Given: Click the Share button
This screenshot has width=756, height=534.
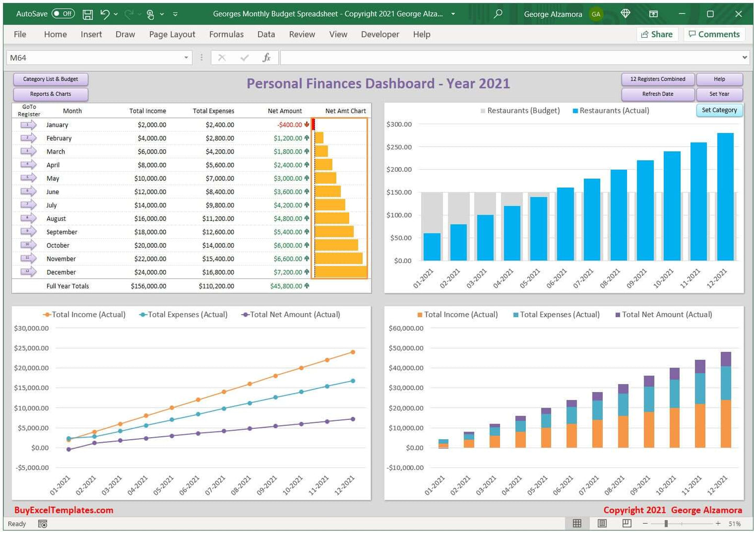Looking at the screenshot, I should 657,35.
